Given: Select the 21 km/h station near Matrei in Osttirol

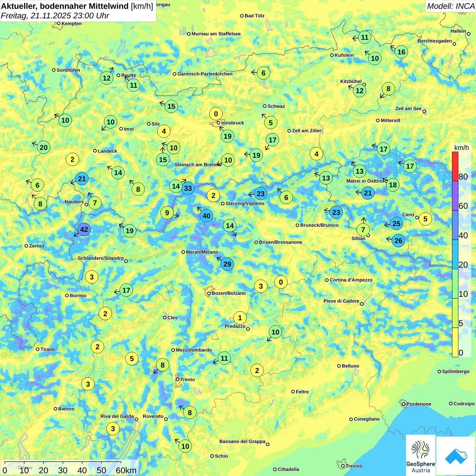Looking at the screenshot, I should click(x=368, y=193).
